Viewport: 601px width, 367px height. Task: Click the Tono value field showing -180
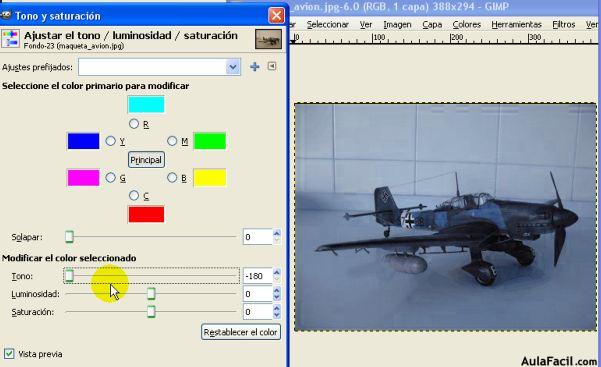(x=258, y=276)
